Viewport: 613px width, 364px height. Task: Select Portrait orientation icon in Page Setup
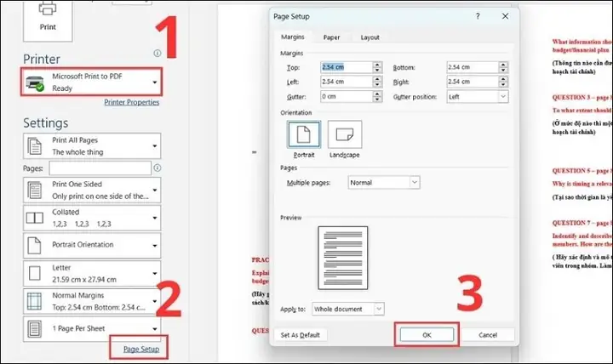(304, 134)
